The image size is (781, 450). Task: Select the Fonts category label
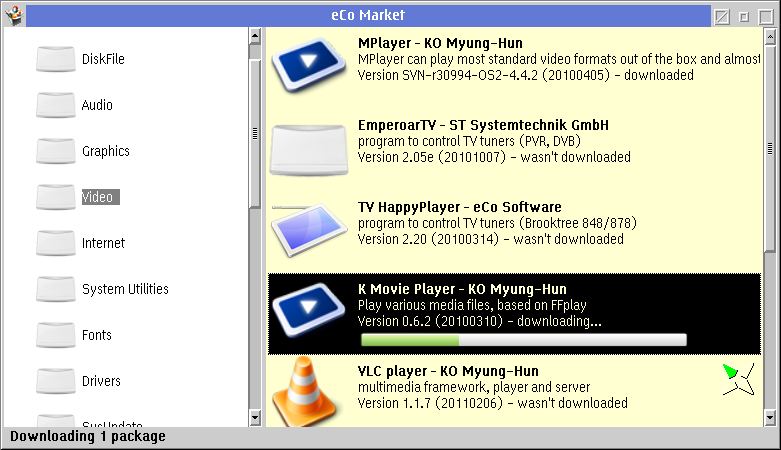click(x=97, y=335)
